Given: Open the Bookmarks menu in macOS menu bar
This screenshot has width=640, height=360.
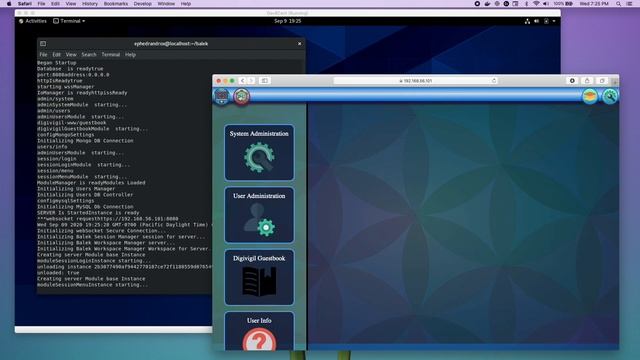Looking at the screenshot, I should click(116, 4).
